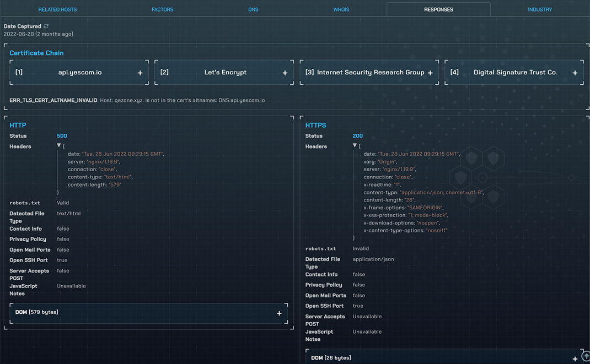The width and height of the screenshot is (590, 364).
Task: Click HTTP content-length value 579
Action: [114, 184]
